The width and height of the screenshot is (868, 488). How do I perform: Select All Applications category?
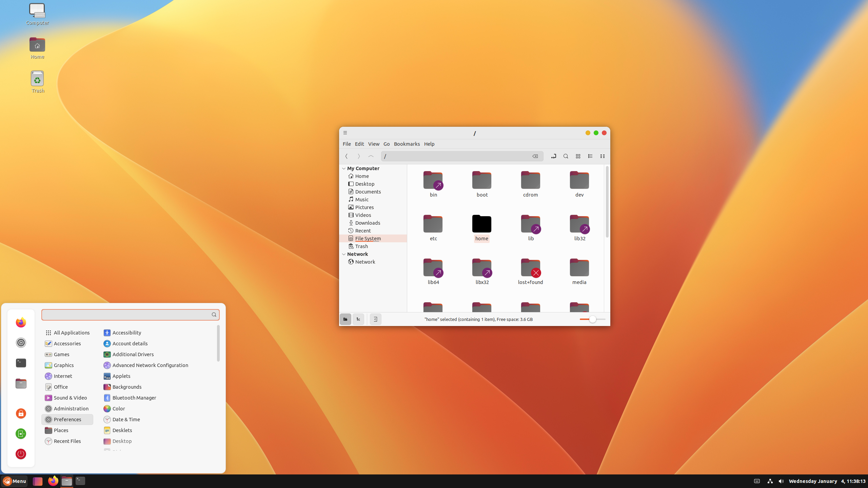coord(67,333)
